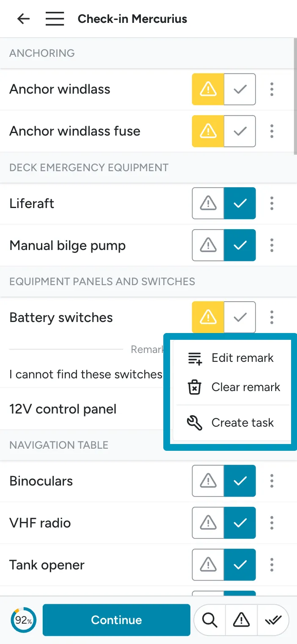Open more options for Battery switches
The width and height of the screenshot is (297, 644).
click(272, 317)
